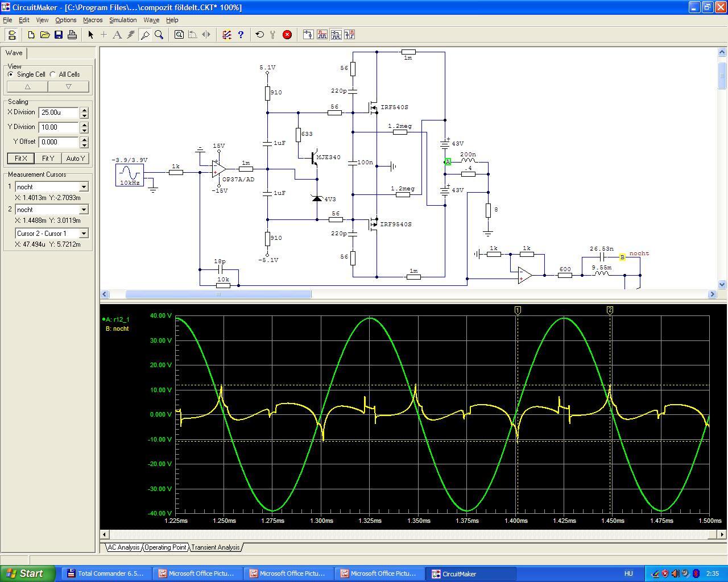
Task: Click the X Division value field
Action: 59,113
